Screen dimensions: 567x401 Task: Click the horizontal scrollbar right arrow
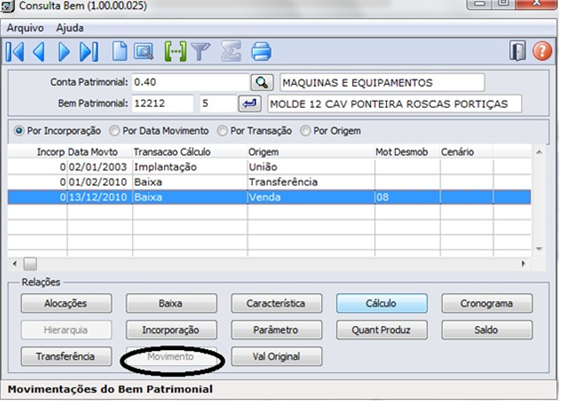(523, 264)
